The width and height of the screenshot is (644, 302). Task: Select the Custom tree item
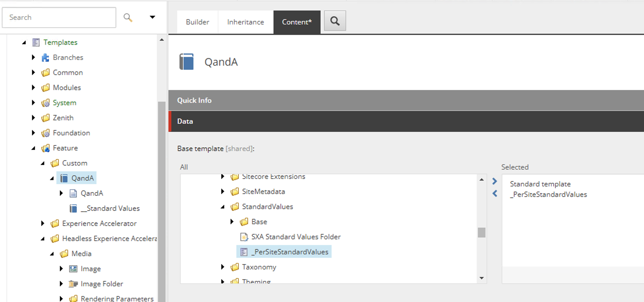pos(75,163)
